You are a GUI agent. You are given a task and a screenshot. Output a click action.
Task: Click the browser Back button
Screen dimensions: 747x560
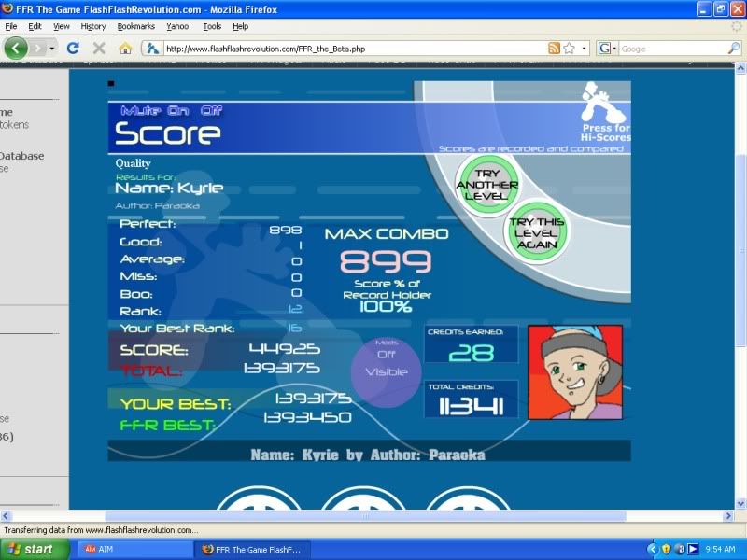click(x=17, y=48)
